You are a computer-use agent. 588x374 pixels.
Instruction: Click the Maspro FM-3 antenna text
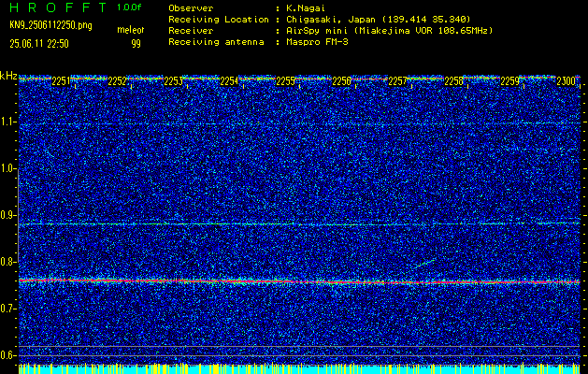tap(317, 42)
